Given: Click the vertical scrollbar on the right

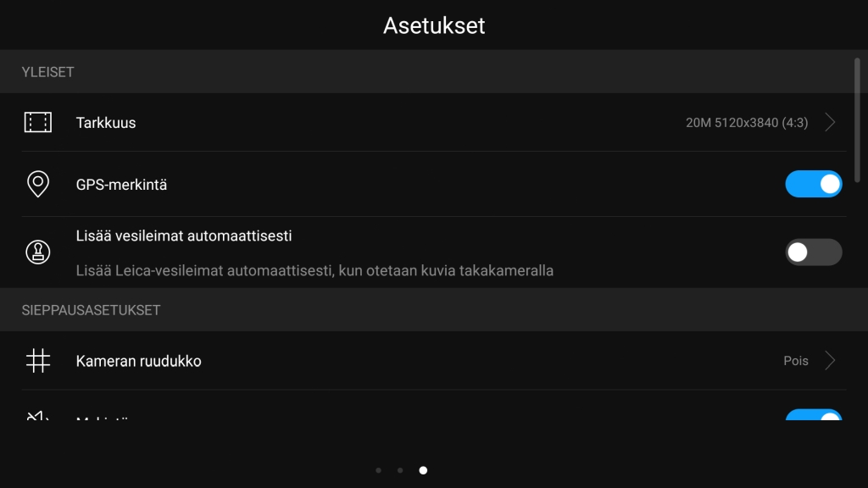Looking at the screenshot, I should (857, 119).
